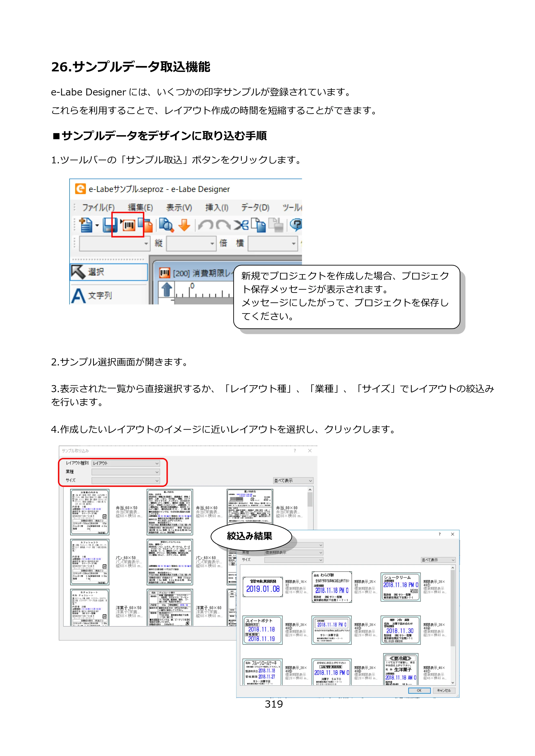The image size is (535, 756).
Task: Click the キャンセル button
Action: click(444, 691)
